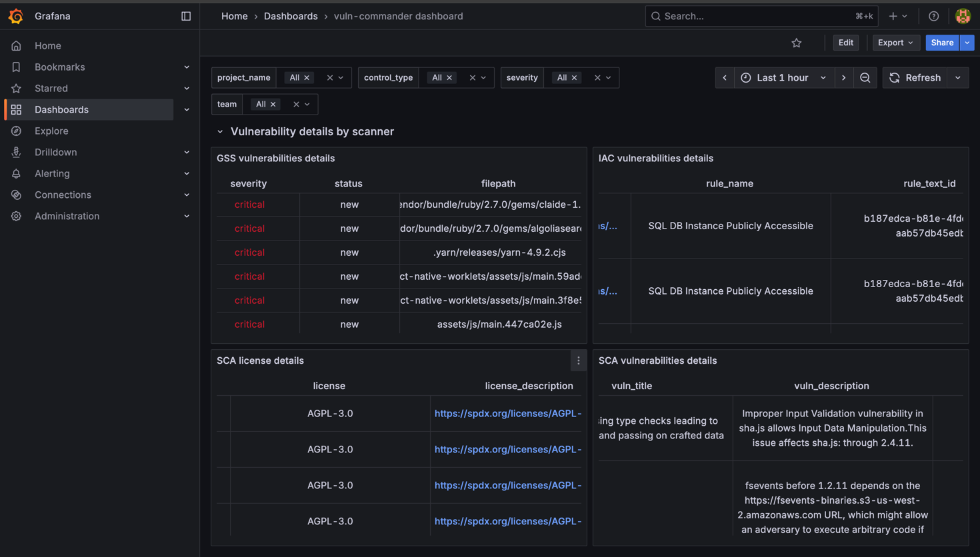This screenshot has width=980, height=557.
Task: Click the first truncated IAC link cell
Action: pos(608,226)
